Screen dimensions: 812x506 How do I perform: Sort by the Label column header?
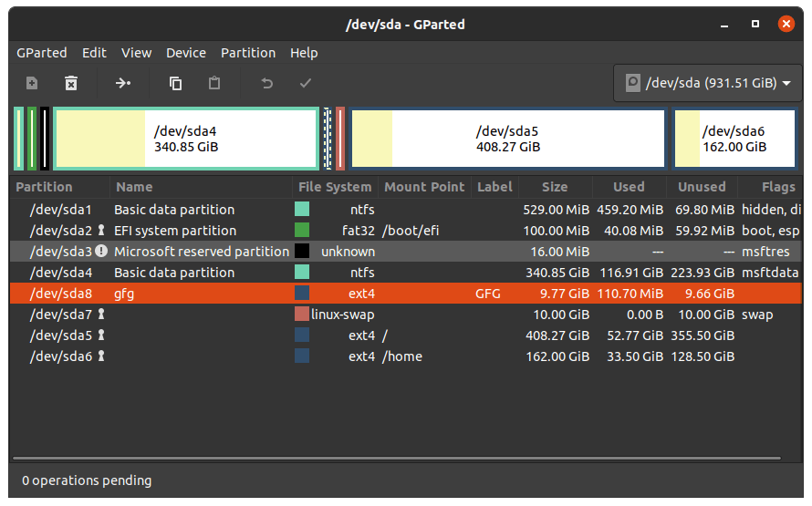coord(494,187)
